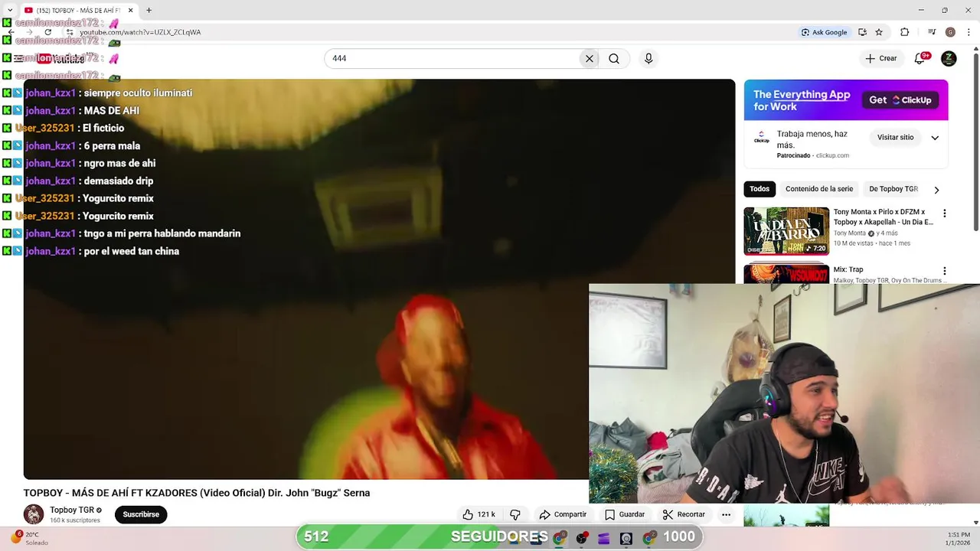The height and width of the screenshot is (551, 980).
Task: Open the three-dot more actions menu
Action: 726,514
